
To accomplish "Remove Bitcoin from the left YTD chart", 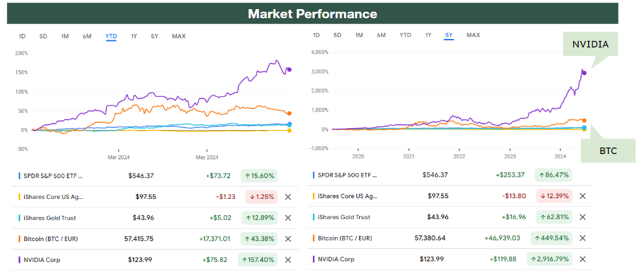I will 288,239.
